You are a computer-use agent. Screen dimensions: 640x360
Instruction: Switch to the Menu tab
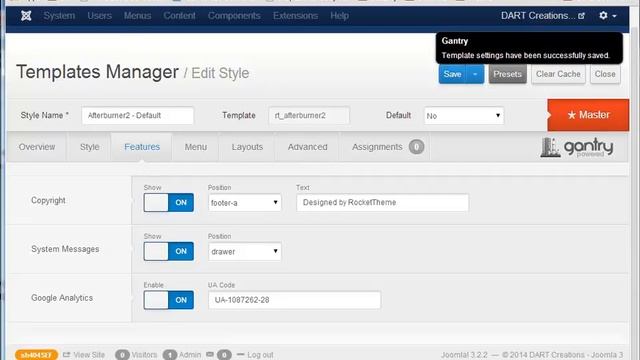point(196,147)
